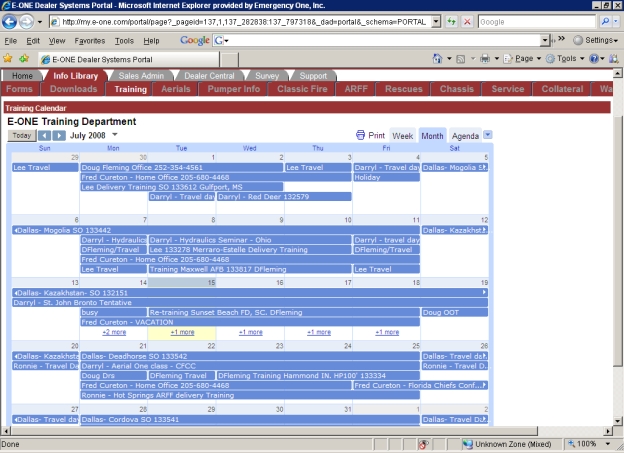Click +1 more link on Friday 18
Viewport: 624px width, 453px height.
387,332
